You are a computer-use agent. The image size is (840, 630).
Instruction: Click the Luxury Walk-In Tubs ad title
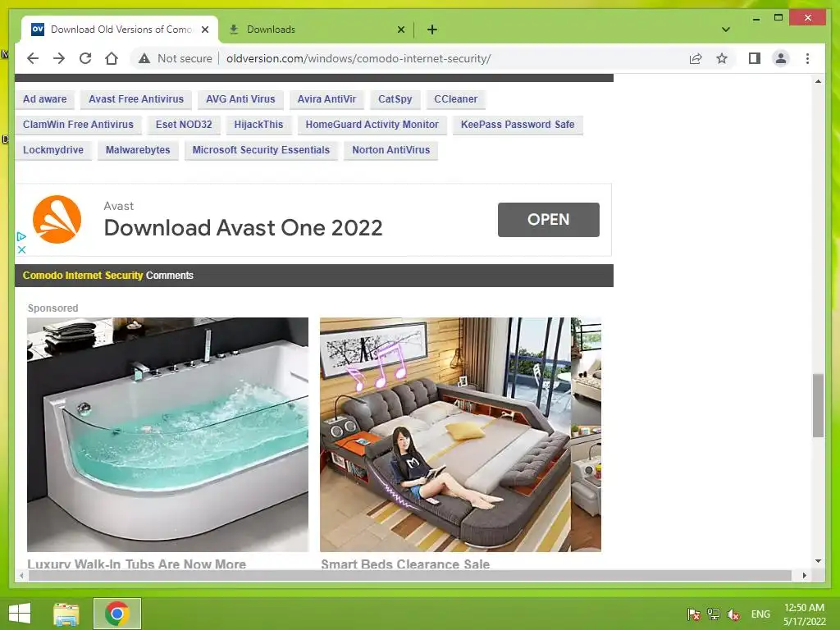137,564
